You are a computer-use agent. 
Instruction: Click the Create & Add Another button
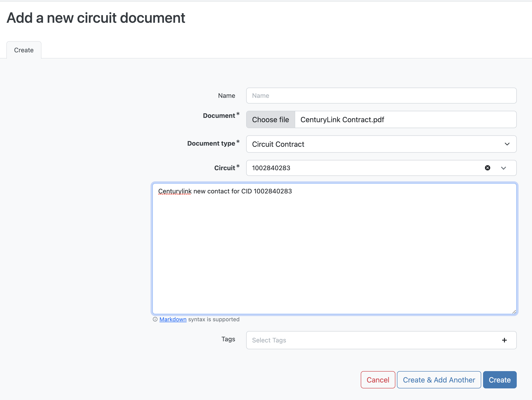pyautogui.click(x=439, y=380)
